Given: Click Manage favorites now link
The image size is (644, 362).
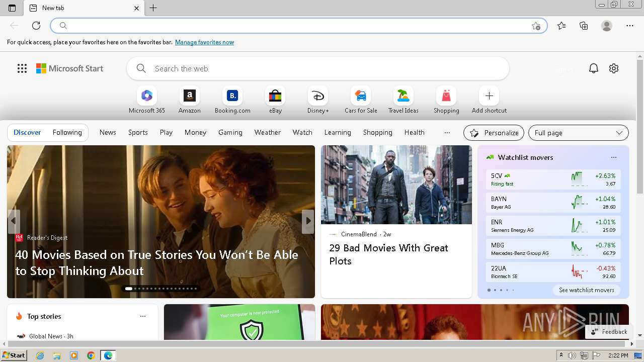Looking at the screenshot, I should [204, 42].
